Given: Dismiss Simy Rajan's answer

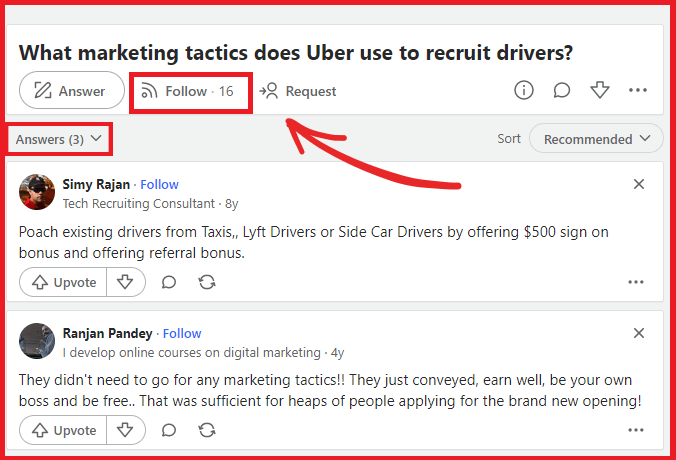Looking at the screenshot, I should 638,184.
